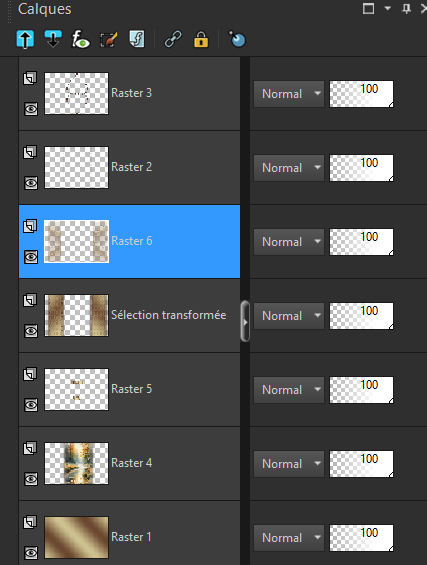Hide the Raster 3 layer
The image size is (427, 565).
[x=31, y=109]
